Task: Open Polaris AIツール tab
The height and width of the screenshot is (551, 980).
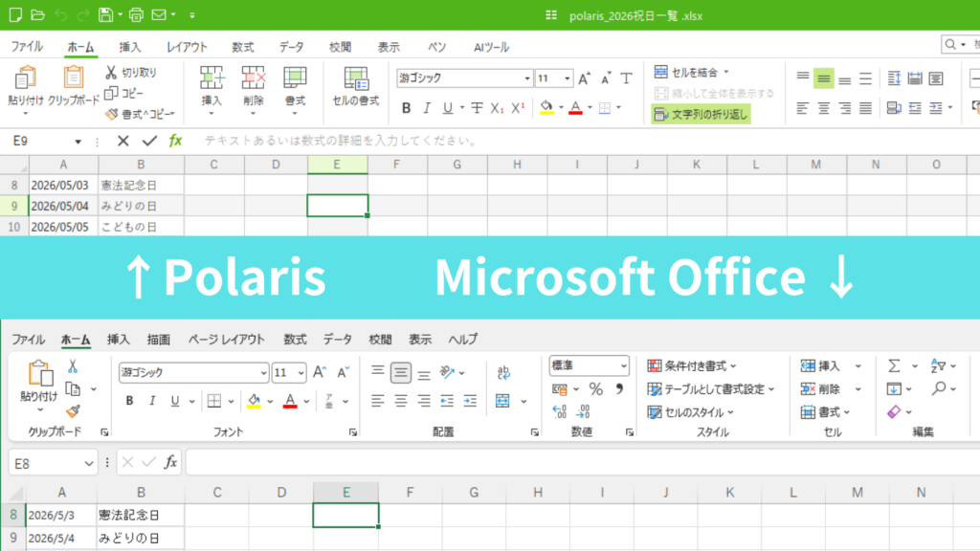Action: [491, 47]
